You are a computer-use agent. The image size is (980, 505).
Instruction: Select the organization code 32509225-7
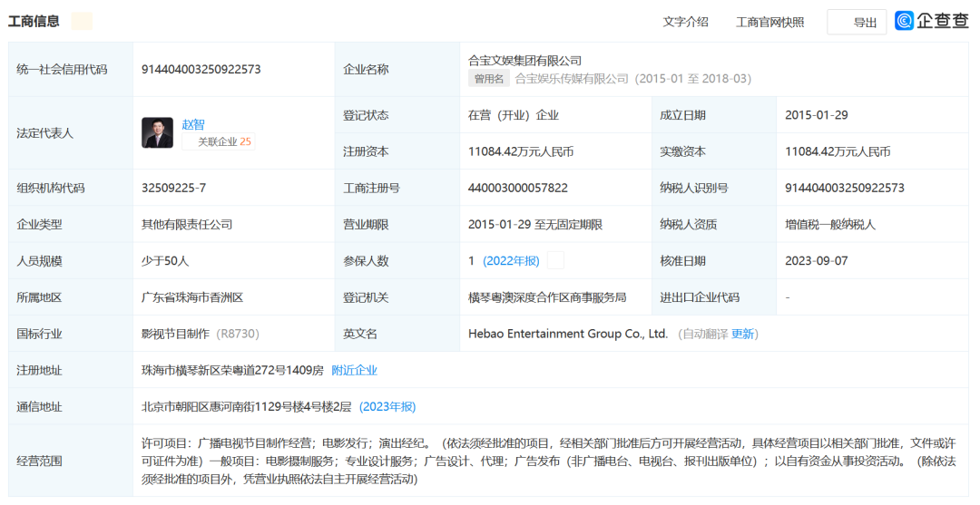173,188
